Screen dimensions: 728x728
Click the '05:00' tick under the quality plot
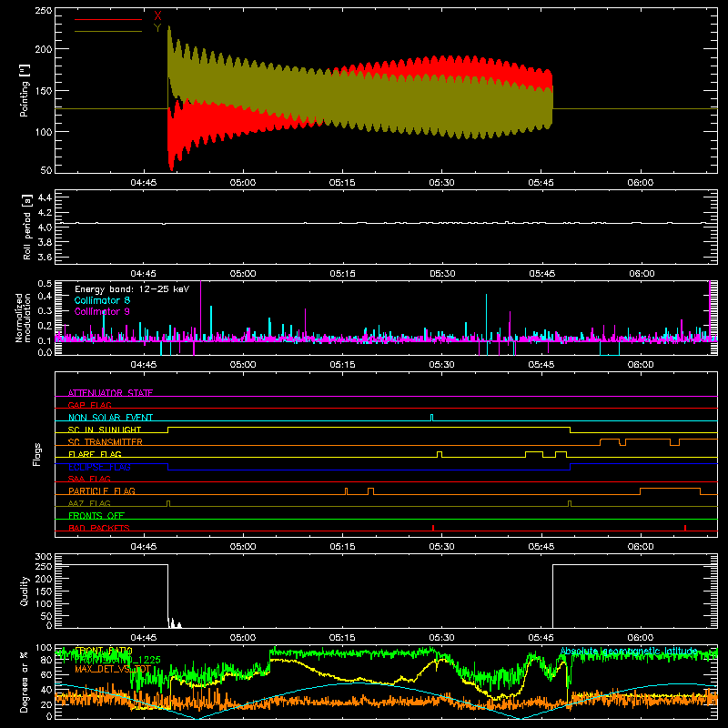pos(243,638)
